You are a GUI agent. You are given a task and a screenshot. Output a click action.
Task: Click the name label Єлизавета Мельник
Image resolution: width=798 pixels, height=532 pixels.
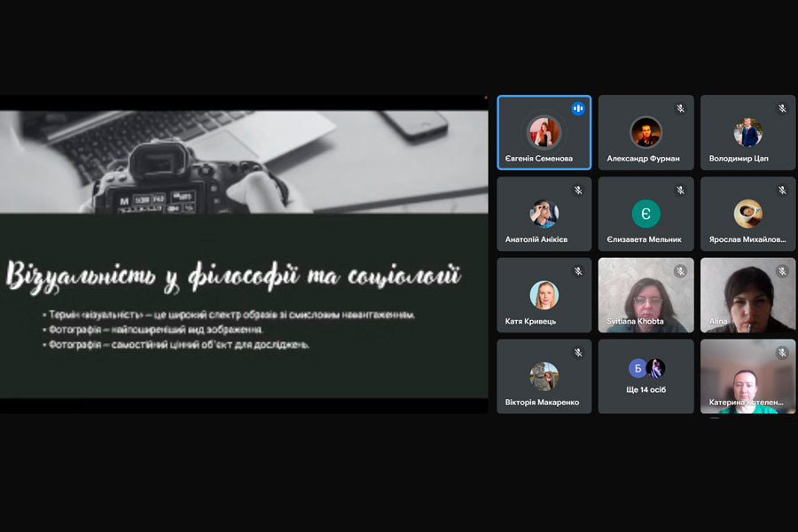645,239
